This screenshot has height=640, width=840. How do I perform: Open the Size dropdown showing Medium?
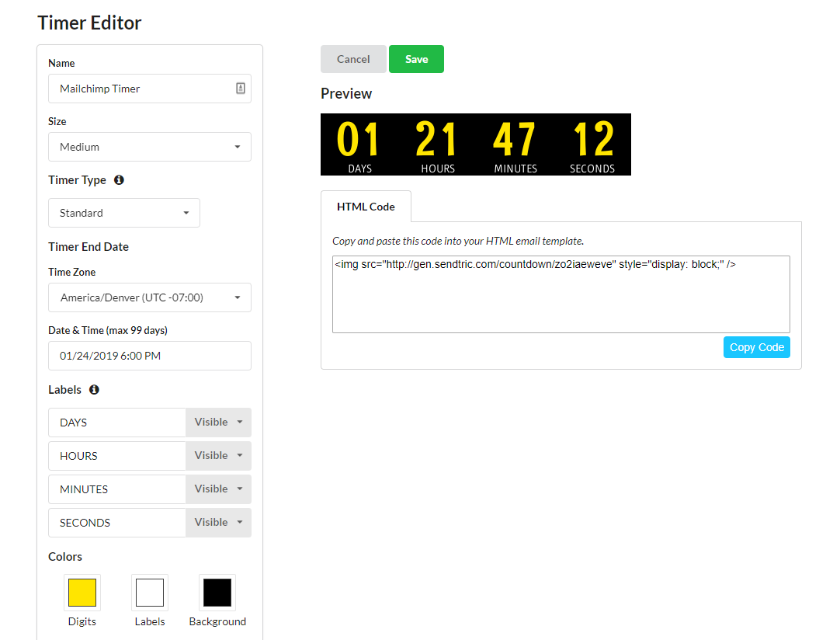pyautogui.click(x=150, y=147)
